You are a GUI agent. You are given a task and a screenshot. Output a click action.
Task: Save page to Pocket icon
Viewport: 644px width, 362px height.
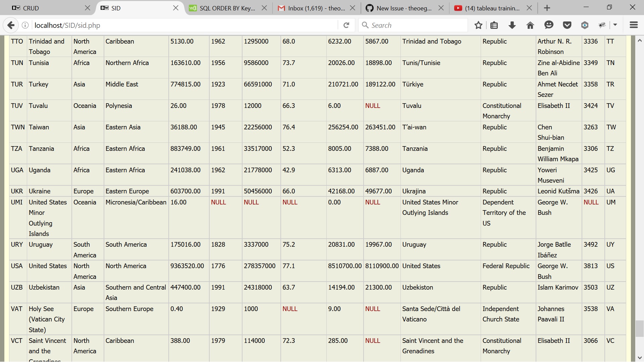[x=567, y=25]
